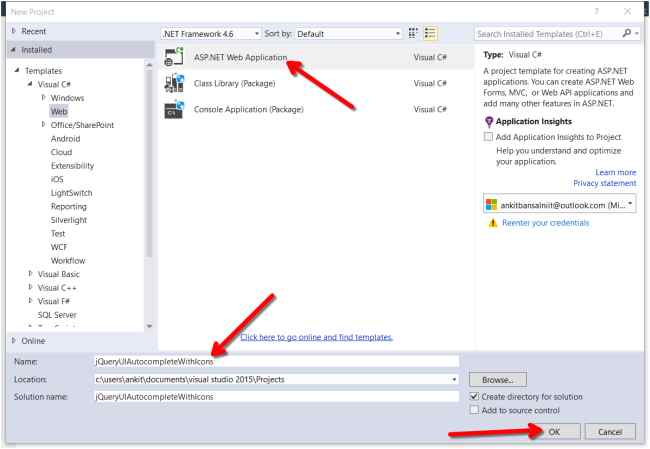Select the Web category
650x449 pixels.
pos(59,111)
